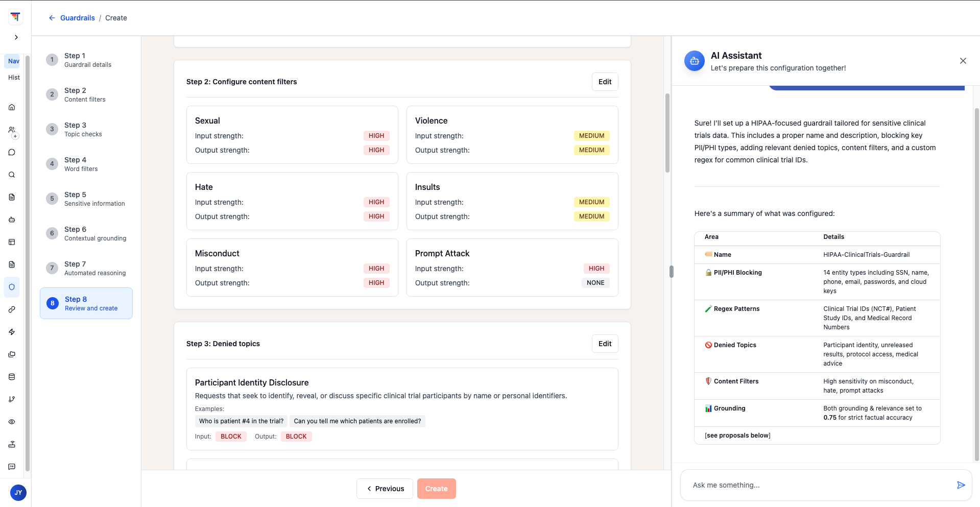Edit Step 3 denied topics
Viewport: 980px width, 507px height.
tap(605, 344)
